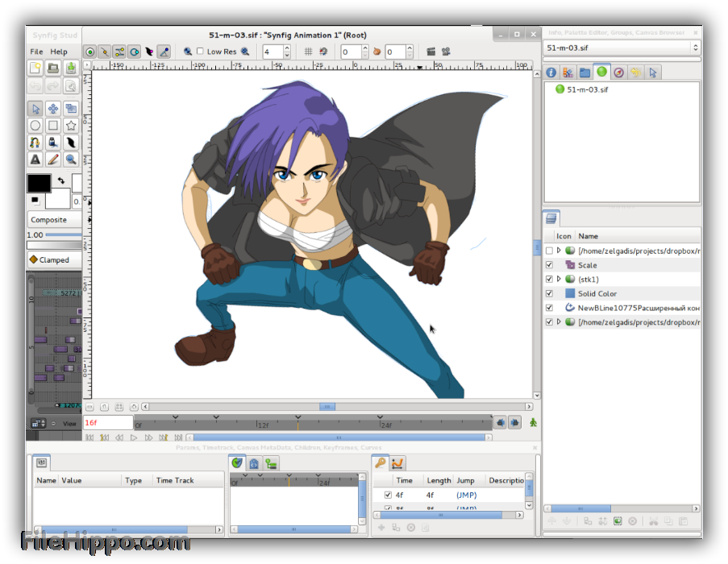Click the animation mode figure icon
The image size is (728, 564).
click(x=534, y=422)
